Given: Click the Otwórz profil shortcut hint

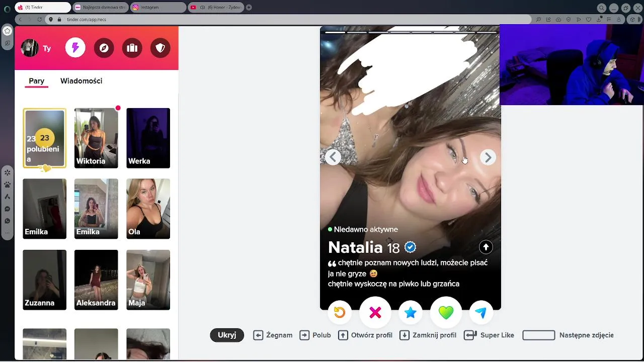Looking at the screenshot, I should tap(365, 335).
